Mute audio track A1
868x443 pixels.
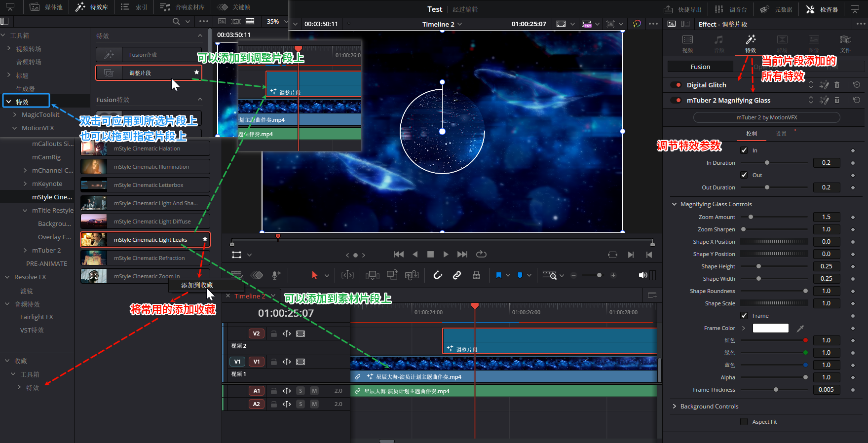click(x=314, y=391)
